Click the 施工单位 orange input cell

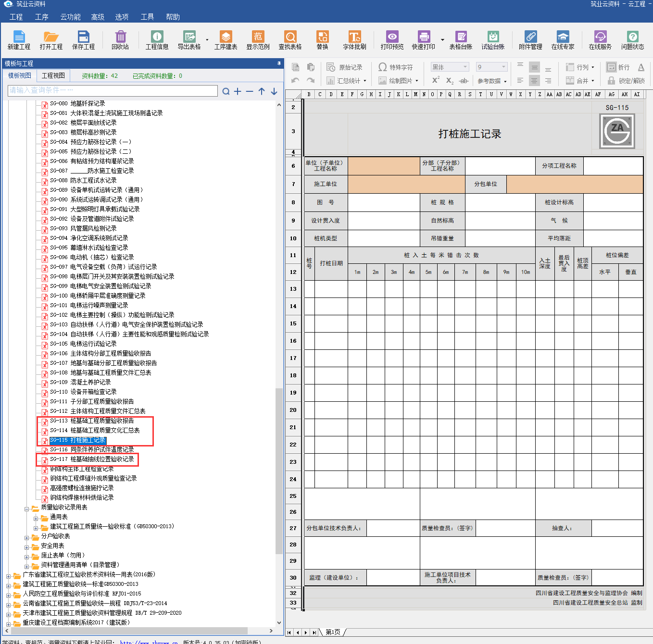[406, 184]
